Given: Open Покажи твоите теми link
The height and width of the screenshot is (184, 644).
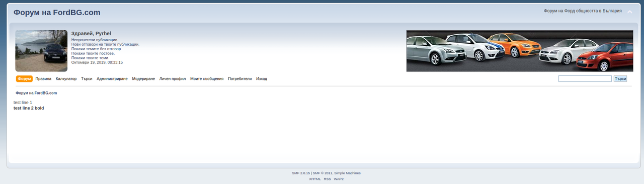Looking at the screenshot, I should click(x=90, y=58).
